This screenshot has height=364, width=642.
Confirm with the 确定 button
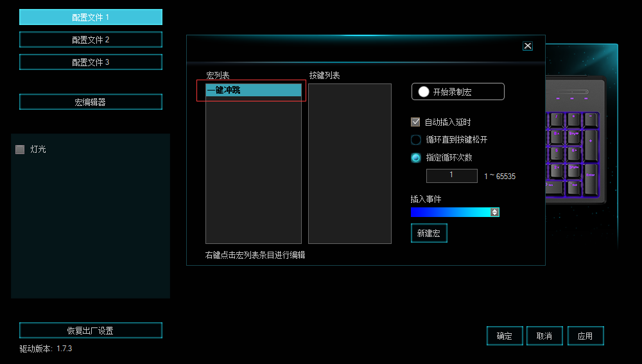[505, 336]
